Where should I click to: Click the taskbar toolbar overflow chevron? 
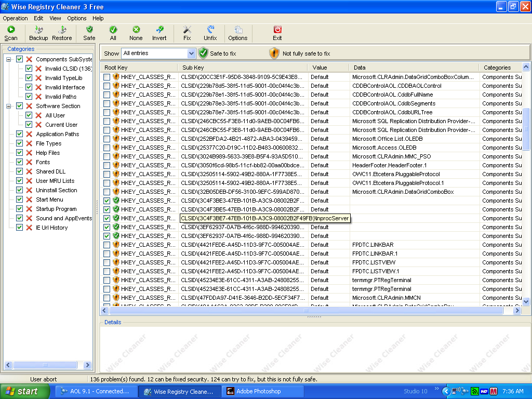click(436, 389)
